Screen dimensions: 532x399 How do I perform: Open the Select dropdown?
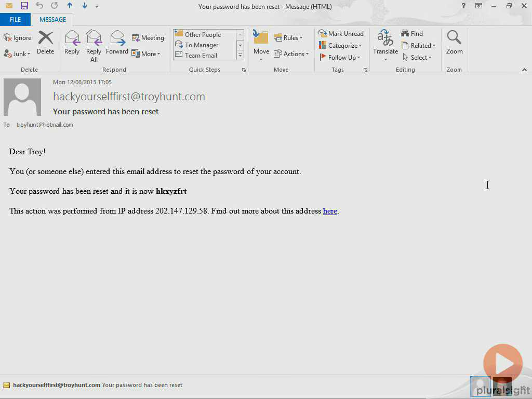click(x=417, y=57)
